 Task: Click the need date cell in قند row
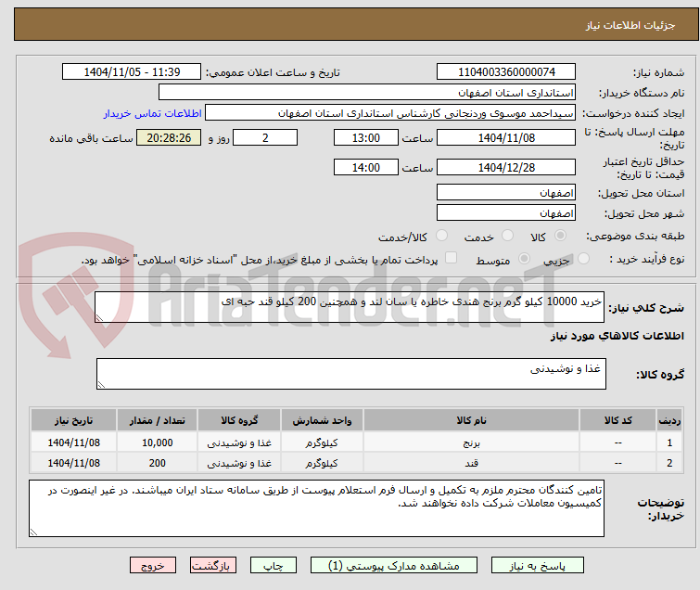pos(73,463)
